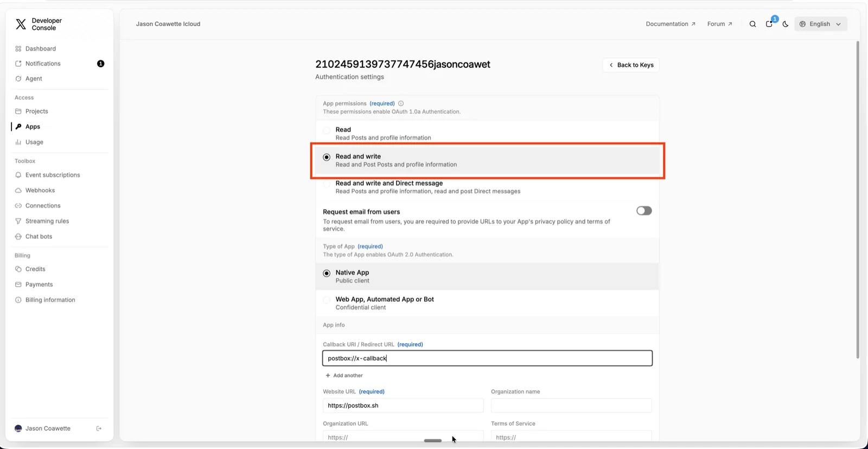Click the Payments card icon
Viewport: 868px width, 449px height.
tap(18, 284)
